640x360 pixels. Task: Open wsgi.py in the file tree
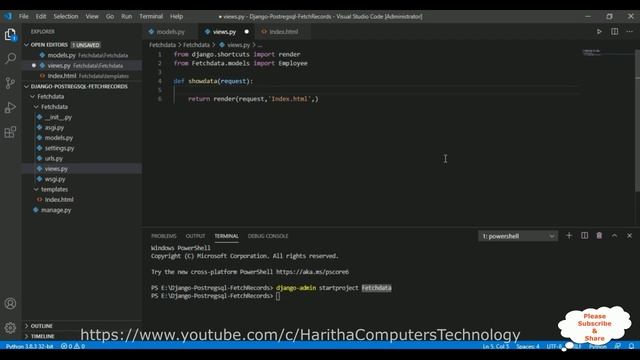[82, 179]
